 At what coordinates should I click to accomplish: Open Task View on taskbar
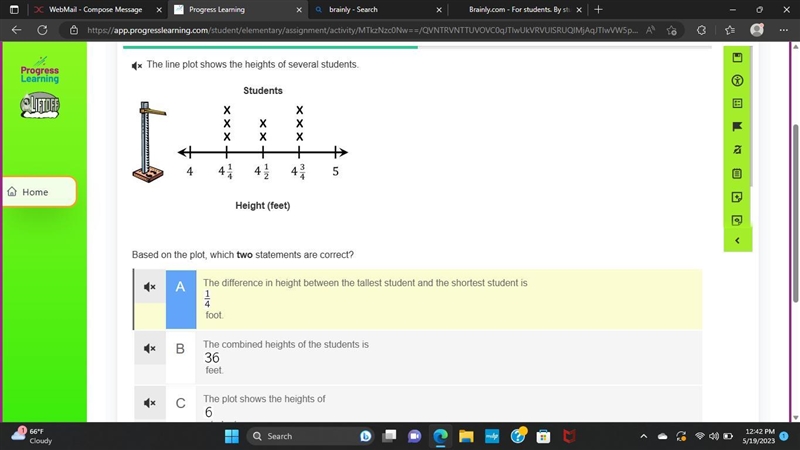389,436
